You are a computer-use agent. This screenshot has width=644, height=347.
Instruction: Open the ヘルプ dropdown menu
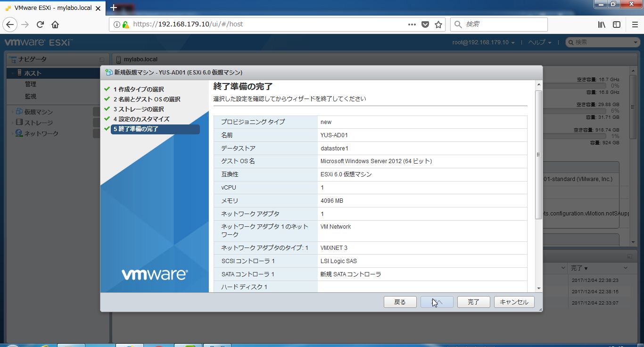click(539, 42)
